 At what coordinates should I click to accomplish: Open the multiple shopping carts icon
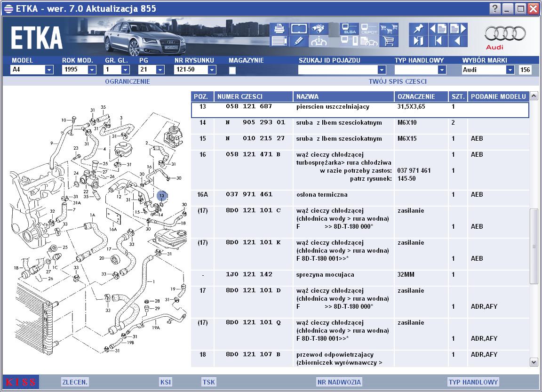(389, 29)
